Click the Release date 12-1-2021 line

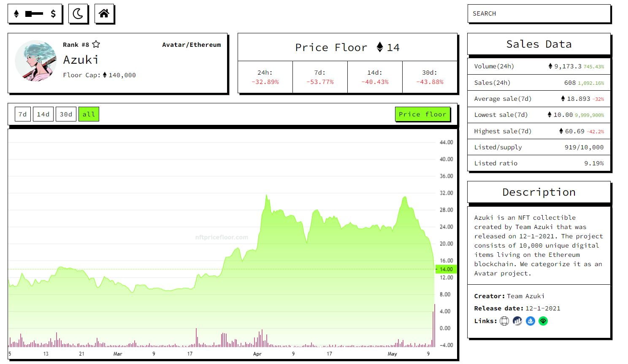click(517, 308)
